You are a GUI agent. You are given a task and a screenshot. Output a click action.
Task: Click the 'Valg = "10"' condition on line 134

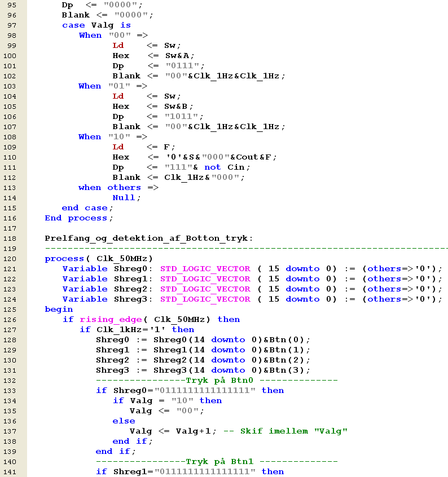click(161, 401)
